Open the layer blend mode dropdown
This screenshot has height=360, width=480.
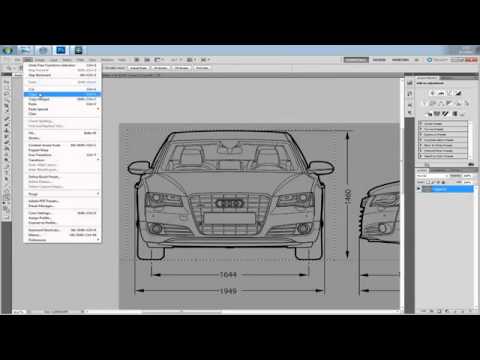pos(432,176)
